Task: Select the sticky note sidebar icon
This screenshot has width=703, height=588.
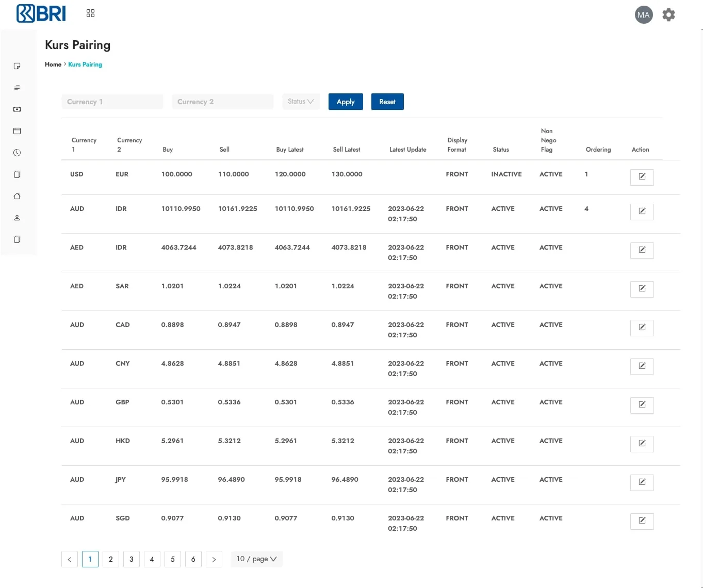Action: [17, 66]
